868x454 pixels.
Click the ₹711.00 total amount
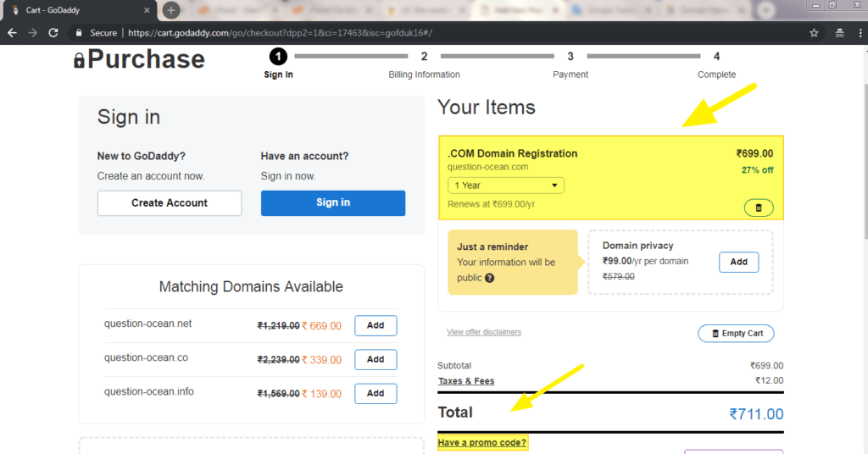click(756, 414)
